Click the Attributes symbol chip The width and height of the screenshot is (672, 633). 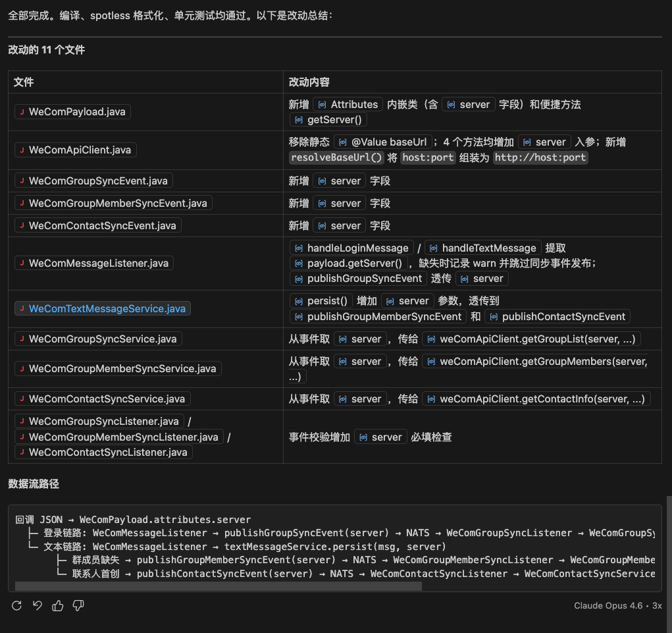click(348, 104)
